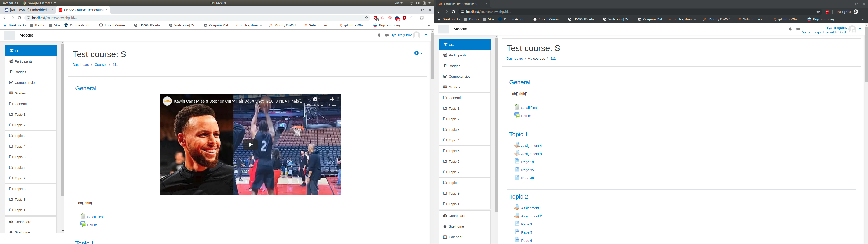Image resolution: width=868 pixels, height=244 pixels.
Task: Open Calendar in right window sidebar
Action: click(x=464, y=237)
